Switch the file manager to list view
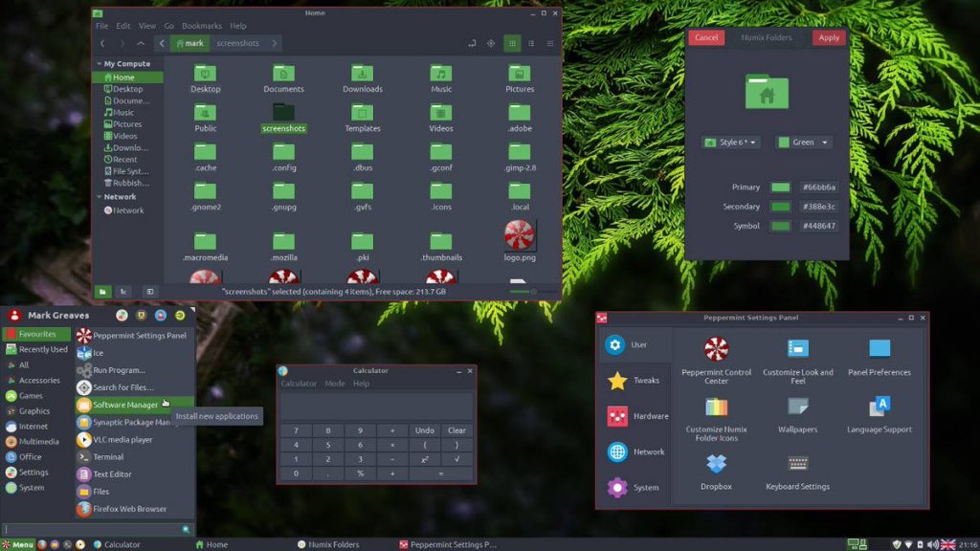The height and width of the screenshot is (551, 980). coord(531,43)
